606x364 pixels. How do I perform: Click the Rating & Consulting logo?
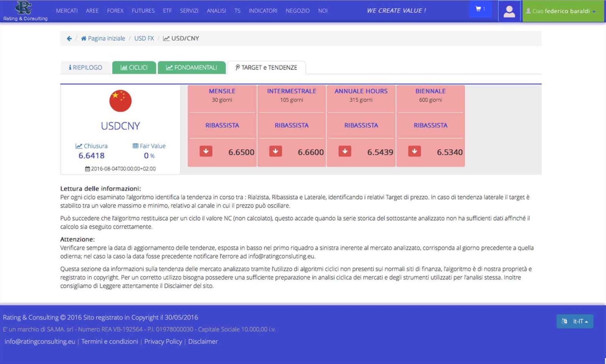(x=25, y=11)
